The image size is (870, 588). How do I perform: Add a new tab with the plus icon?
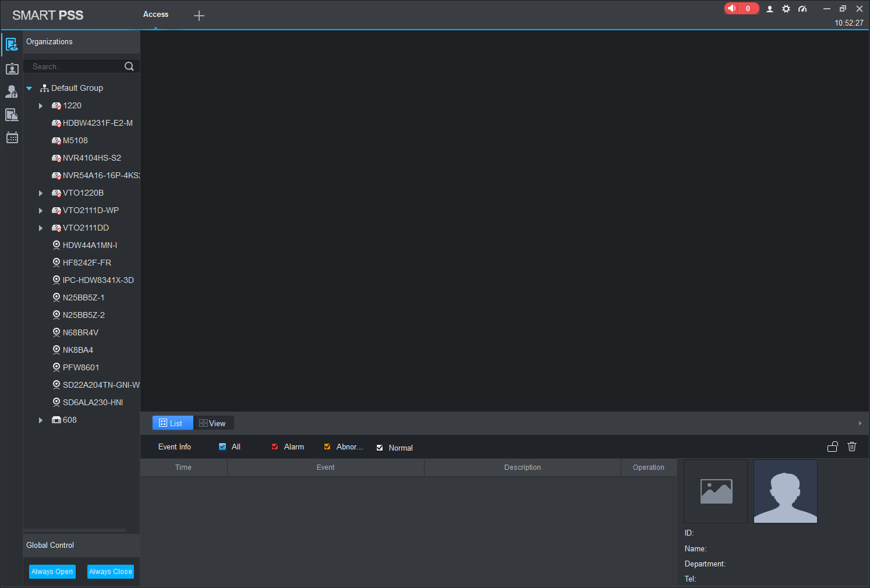click(x=199, y=16)
